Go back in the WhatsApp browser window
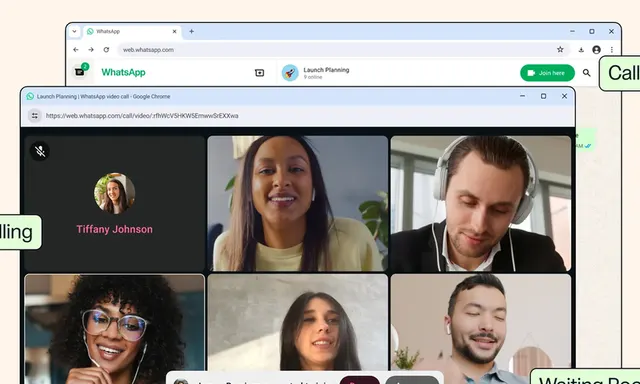This screenshot has height=384, width=640. 76,49
